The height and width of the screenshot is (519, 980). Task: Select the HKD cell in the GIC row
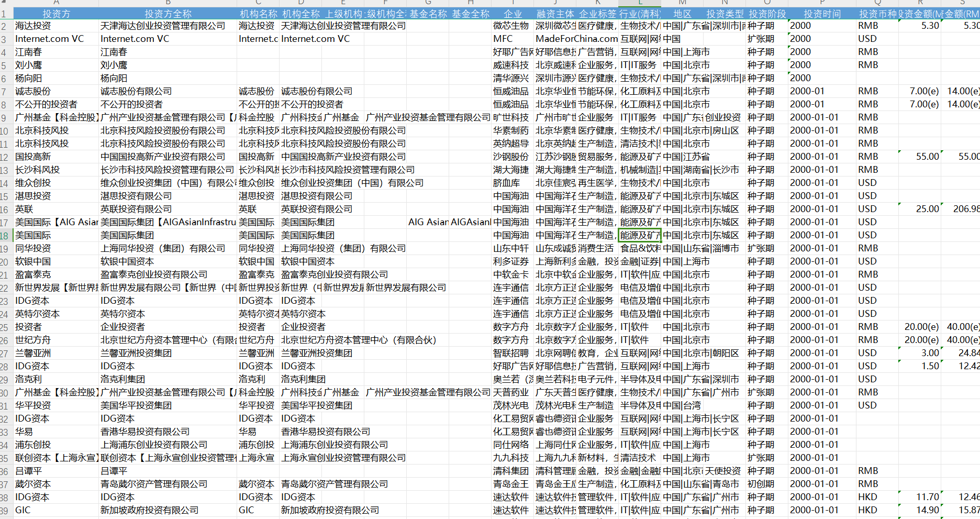click(877, 510)
